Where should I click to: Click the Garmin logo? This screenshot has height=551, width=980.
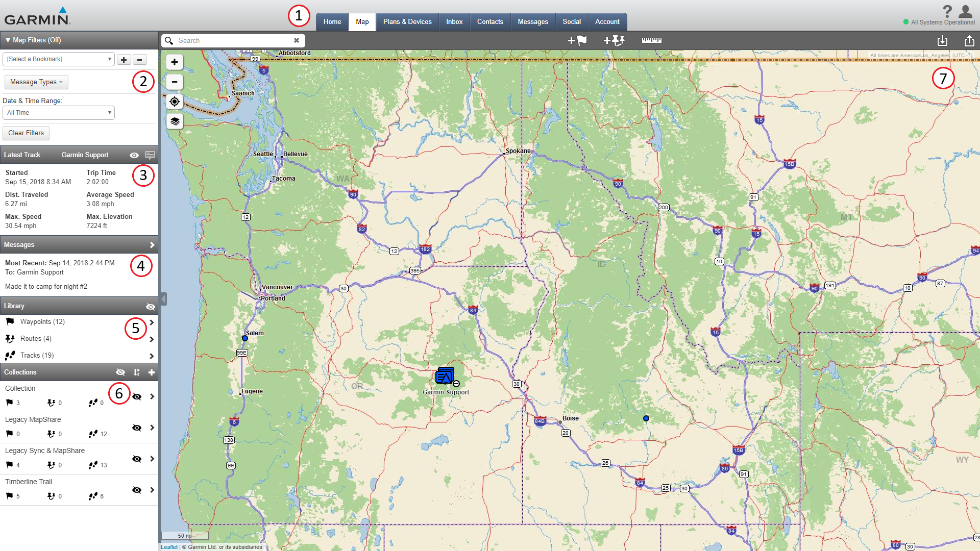pos(37,16)
